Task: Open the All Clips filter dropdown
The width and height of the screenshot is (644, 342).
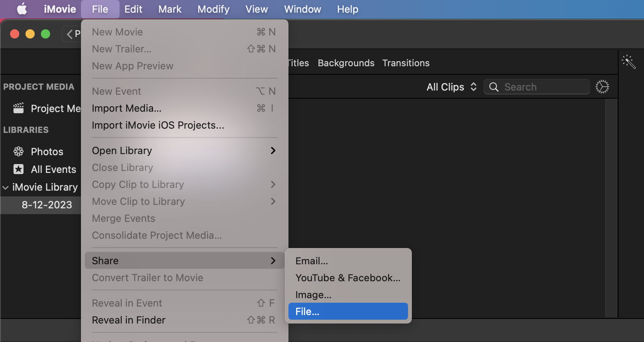Action: click(452, 87)
